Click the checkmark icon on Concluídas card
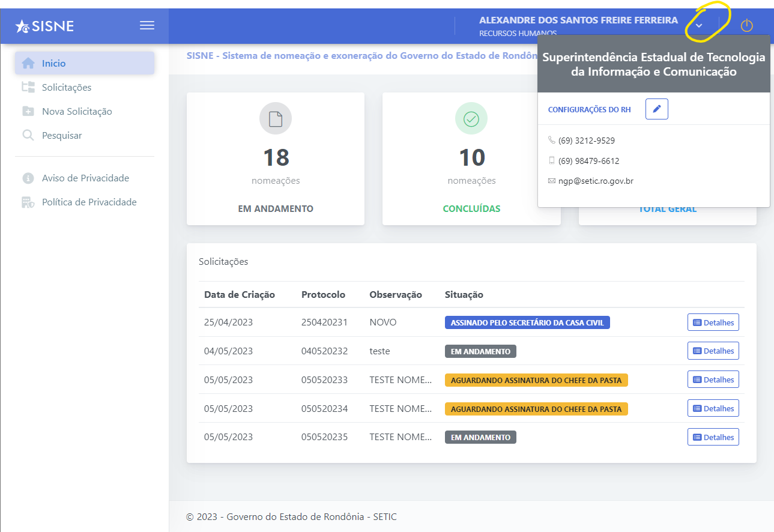The width and height of the screenshot is (774, 532). (x=471, y=118)
